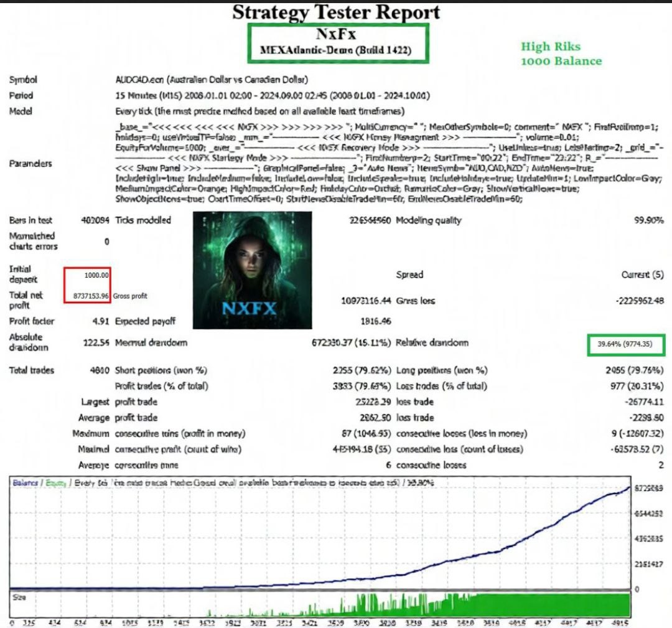The image size is (672, 628).
Task: Click the Ticks modelled label
Action: coord(143,220)
